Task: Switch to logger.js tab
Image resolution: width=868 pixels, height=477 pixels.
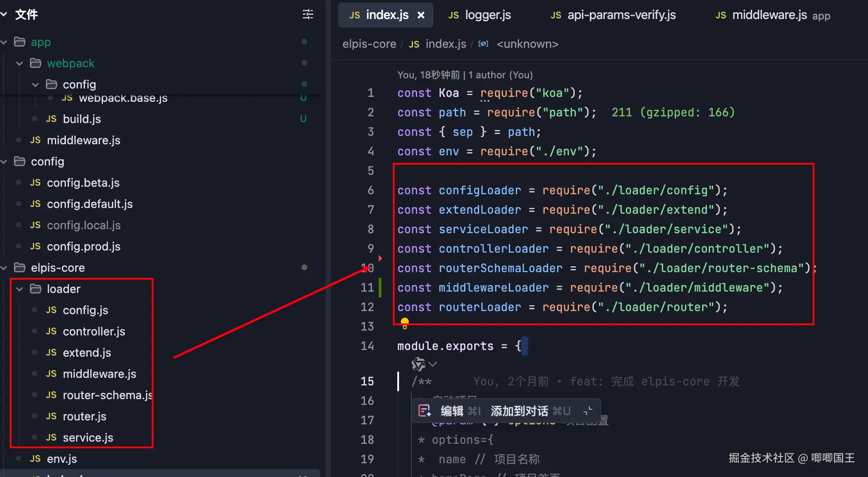Action: point(480,15)
